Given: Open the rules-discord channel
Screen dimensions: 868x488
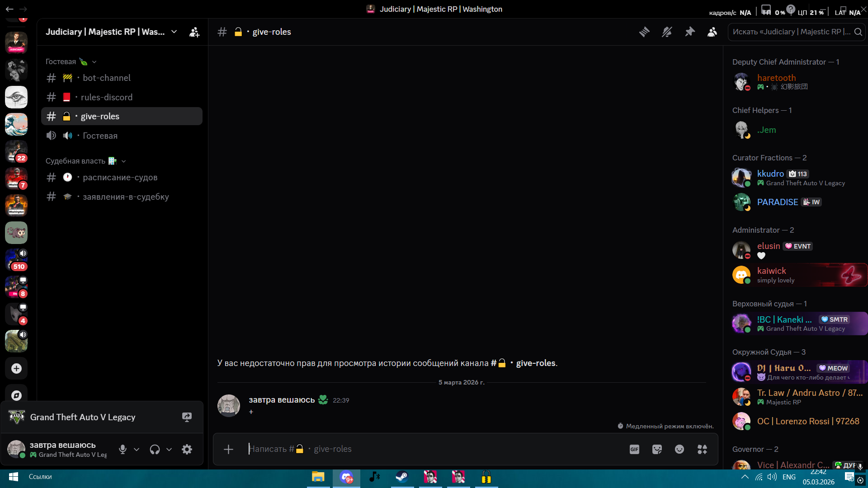Looking at the screenshot, I should click(107, 97).
